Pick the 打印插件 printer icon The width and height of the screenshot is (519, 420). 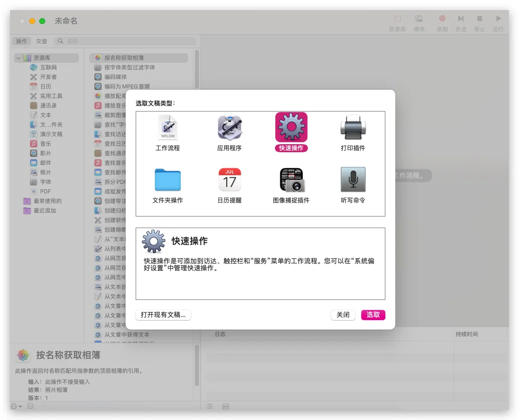pyautogui.click(x=353, y=128)
